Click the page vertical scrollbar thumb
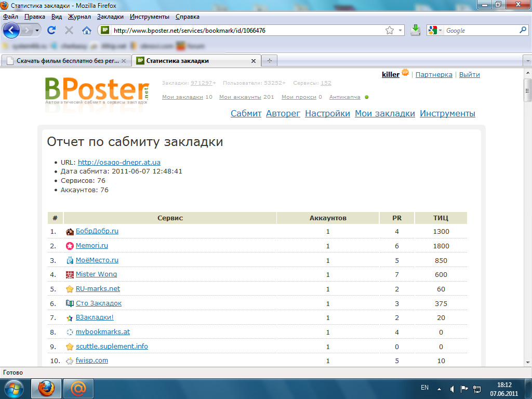 (x=528, y=90)
